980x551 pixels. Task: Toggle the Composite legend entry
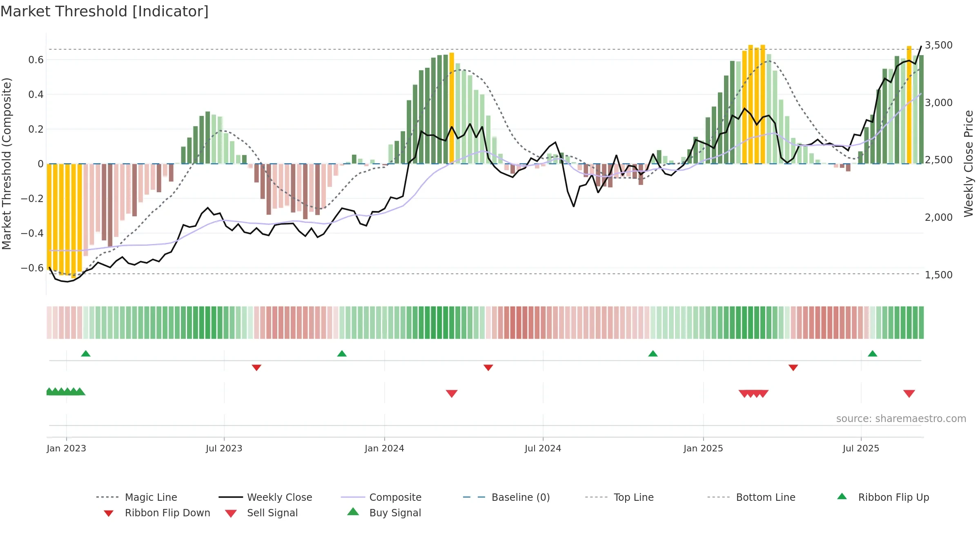(381, 497)
